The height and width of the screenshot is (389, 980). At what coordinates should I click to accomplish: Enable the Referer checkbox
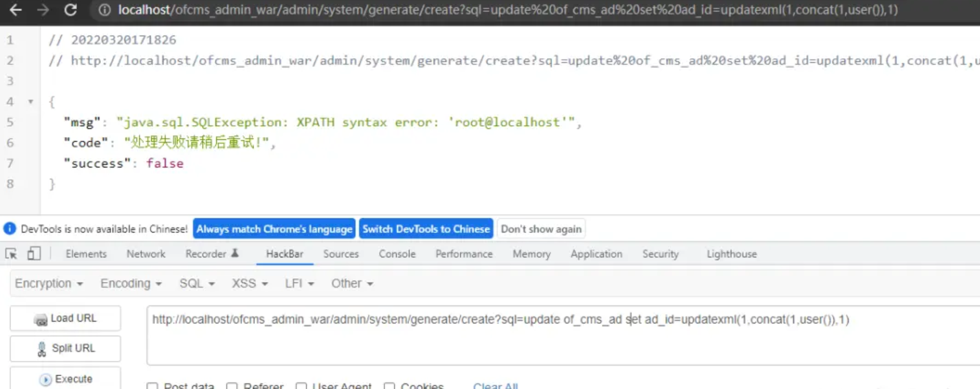[x=232, y=386]
